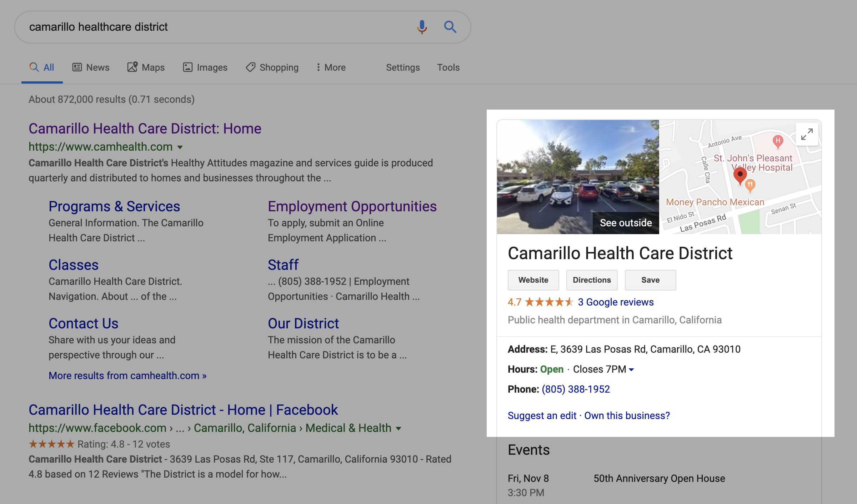
Task: Expand camhealth.com URL dropdown arrow
Action: pos(180,147)
